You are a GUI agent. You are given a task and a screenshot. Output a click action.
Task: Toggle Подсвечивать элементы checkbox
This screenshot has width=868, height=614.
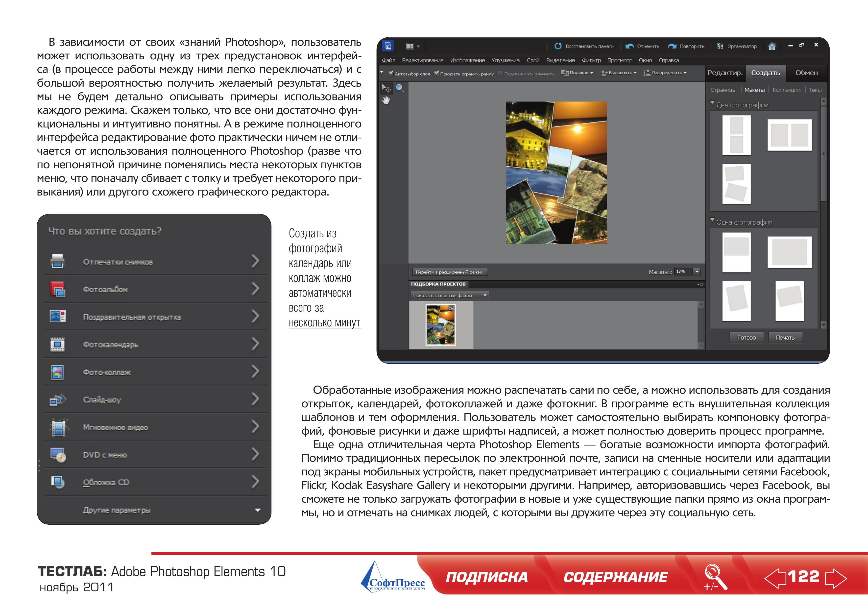(x=501, y=73)
